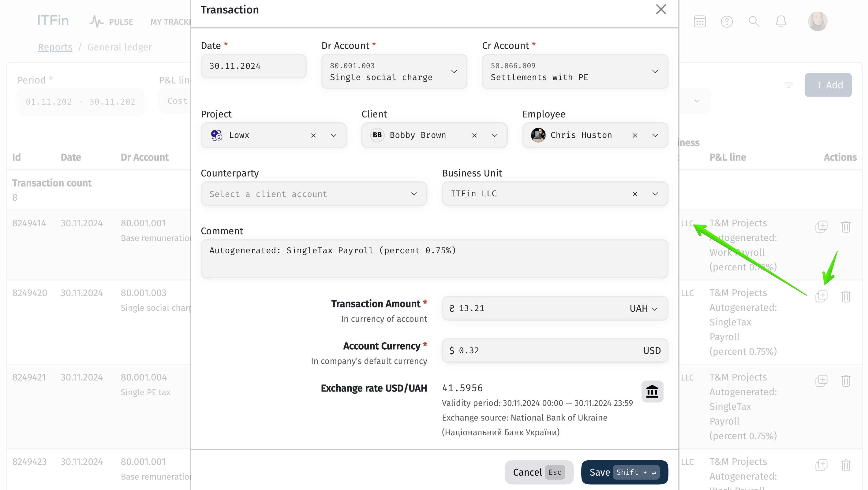868x490 pixels.
Task: Delete transaction 8249421
Action: tap(845, 380)
